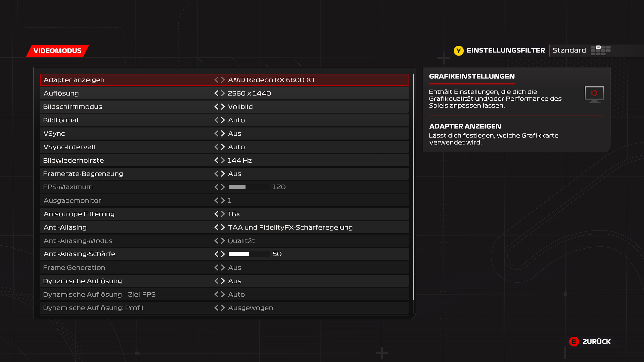The width and height of the screenshot is (644, 362).
Task: Click the EINSTELLUNGSFILTER label
Action: point(506,51)
